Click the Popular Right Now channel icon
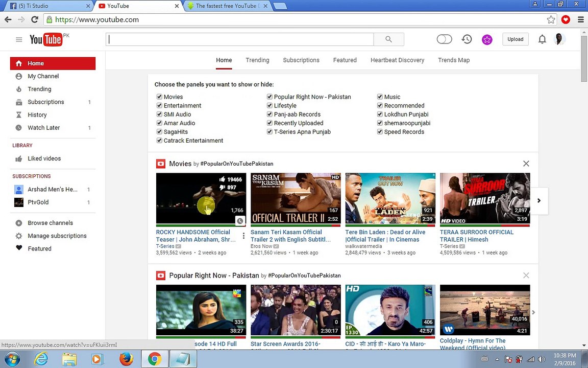 coord(160,275)
